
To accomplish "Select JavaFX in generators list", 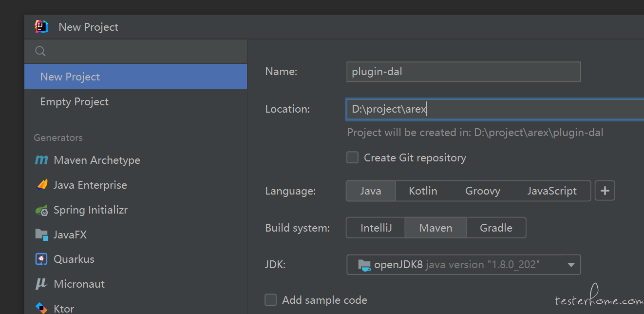I will [x=136, y=235].
